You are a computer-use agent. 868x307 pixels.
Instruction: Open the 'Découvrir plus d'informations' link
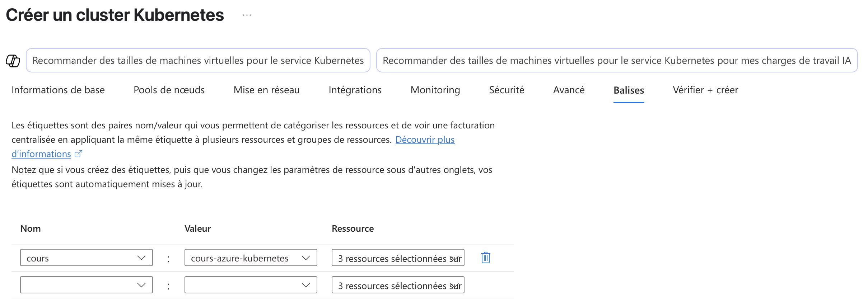pos(425,140)
